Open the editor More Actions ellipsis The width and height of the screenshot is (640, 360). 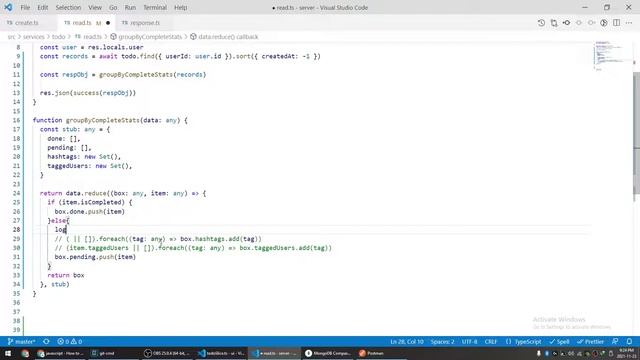click(629, 23)
